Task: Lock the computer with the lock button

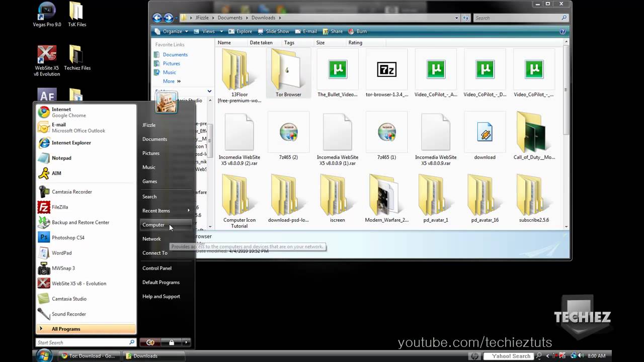Action: point(172,342)
